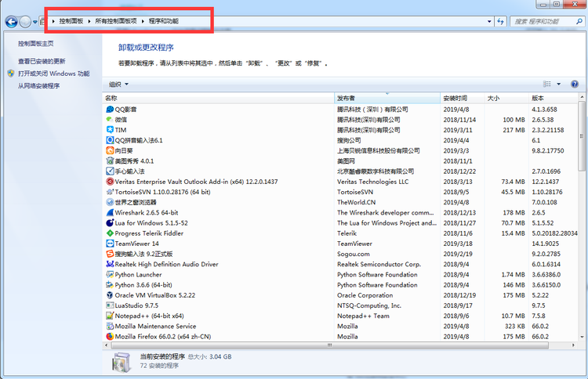Expand the address bar history dropdown

pyautogui.click(x=489, y=21)
